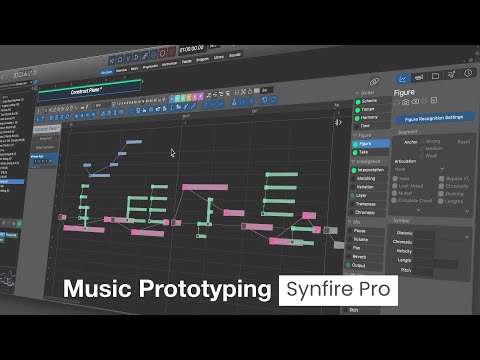Click Figure Recognition Settings button
This screenshot has width=480, height=360.
tap(435, 118)
